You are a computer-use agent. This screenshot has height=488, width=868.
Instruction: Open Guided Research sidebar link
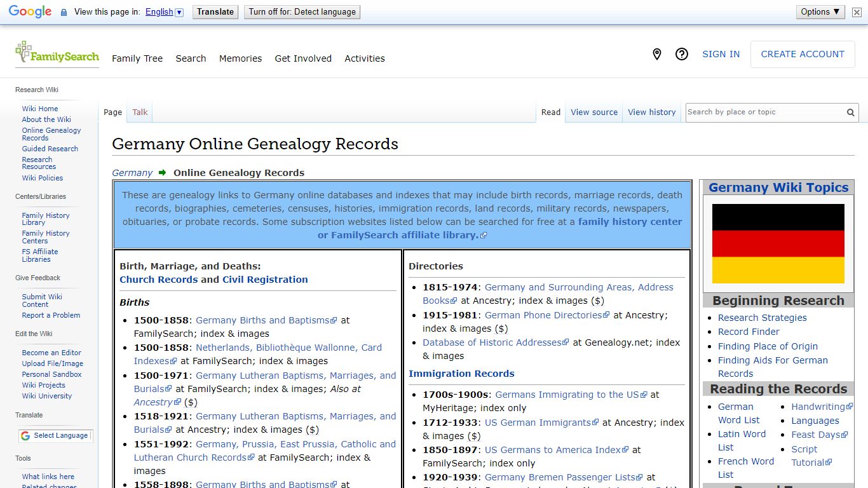pyautogui.click(x=50, y=149)
